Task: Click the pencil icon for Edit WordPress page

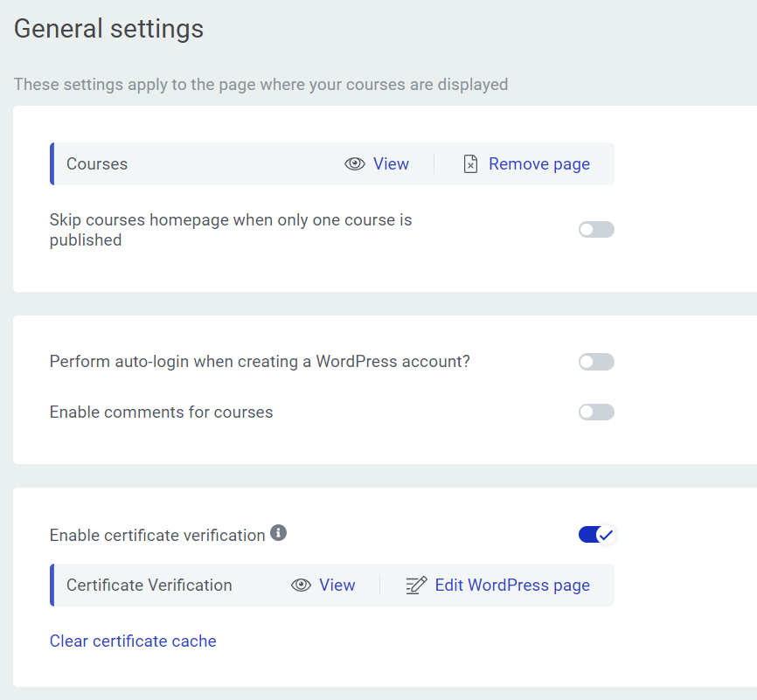Action: (x=416, y=586)
